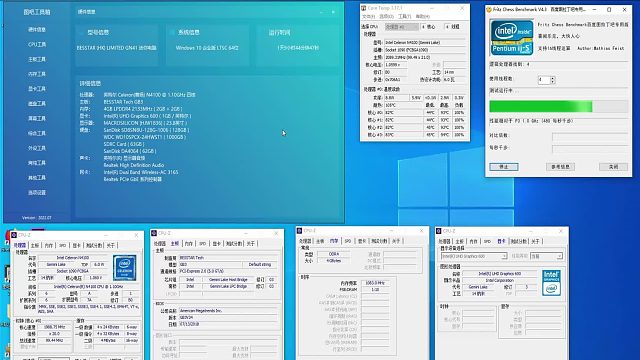Click the Intel Graphics badge in CPU-Z graphics window
640x360 pixels.
(x=551, y=282)
